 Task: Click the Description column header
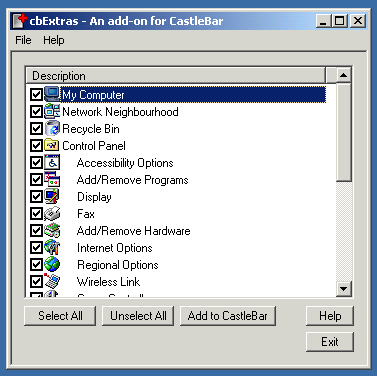175,76
